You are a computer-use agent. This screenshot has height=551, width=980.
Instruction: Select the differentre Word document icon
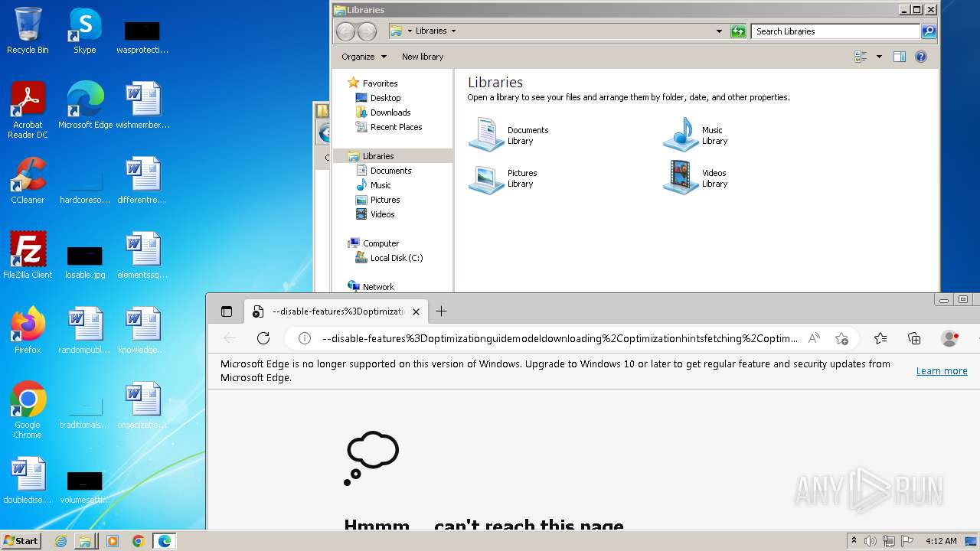coord(142,180)
